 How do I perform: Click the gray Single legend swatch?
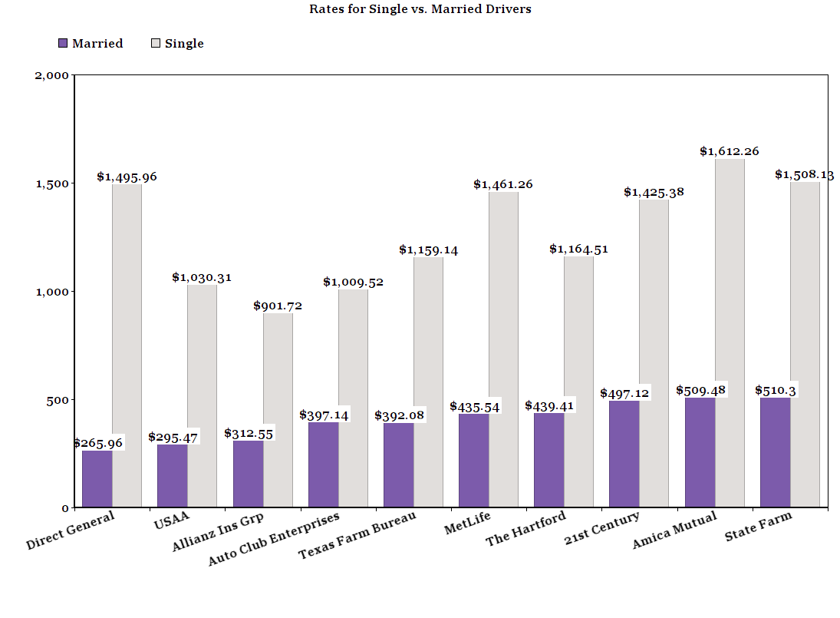pyautogui.click(x=156, y=44)
